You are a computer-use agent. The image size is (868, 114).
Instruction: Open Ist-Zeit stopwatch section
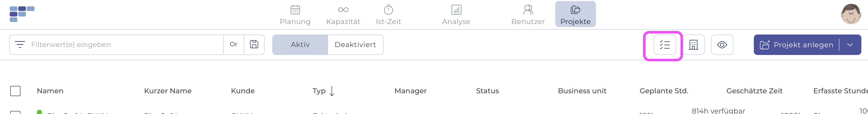(388, 15)
